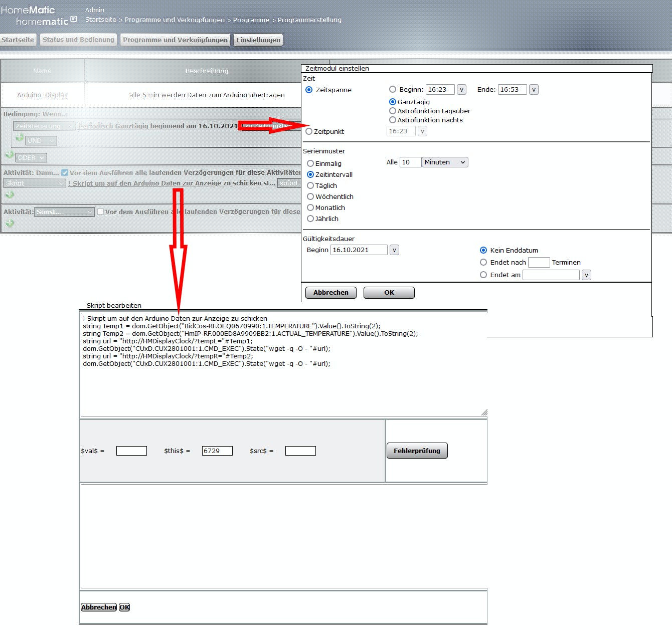Open the Zeitpunkt time picker
Viewport: 672px width, 630px height.
[423, 131]
